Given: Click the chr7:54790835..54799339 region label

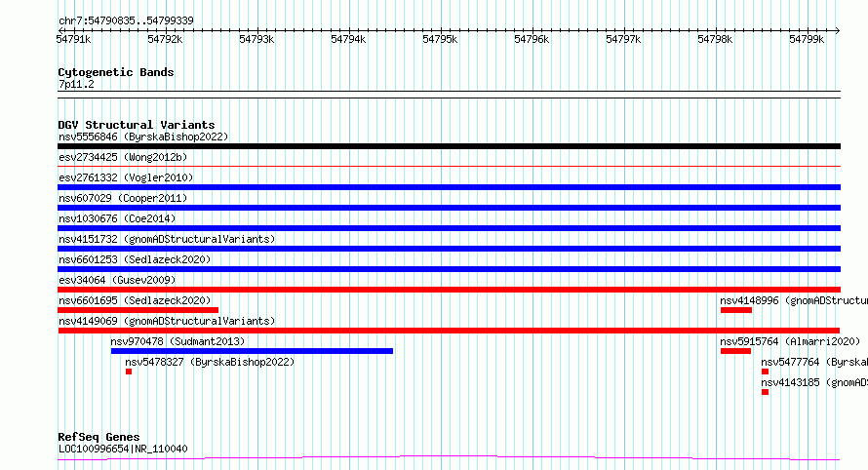Looking at the screenshot, I should point(126,21).
